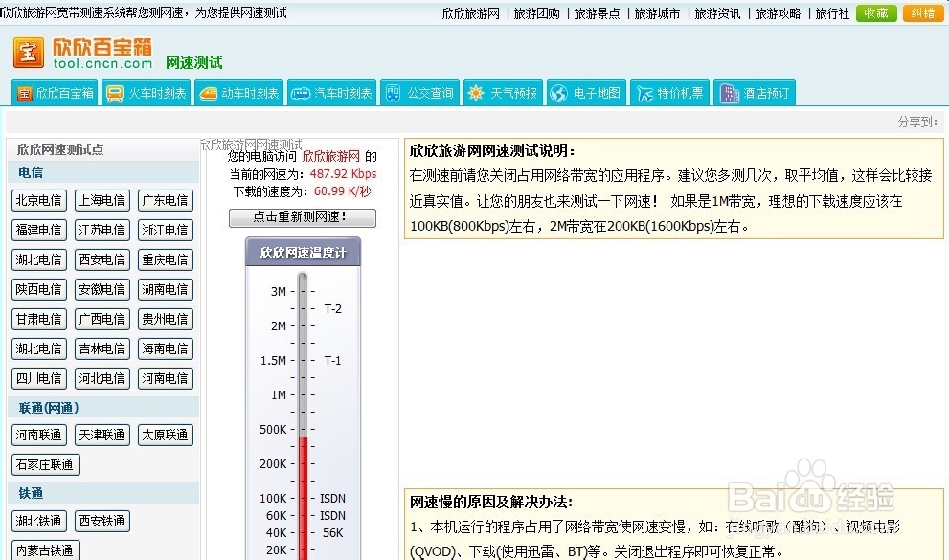949x560 pixels.
Task: Select 上海电信 test point
Action: [x=102, y=200]
